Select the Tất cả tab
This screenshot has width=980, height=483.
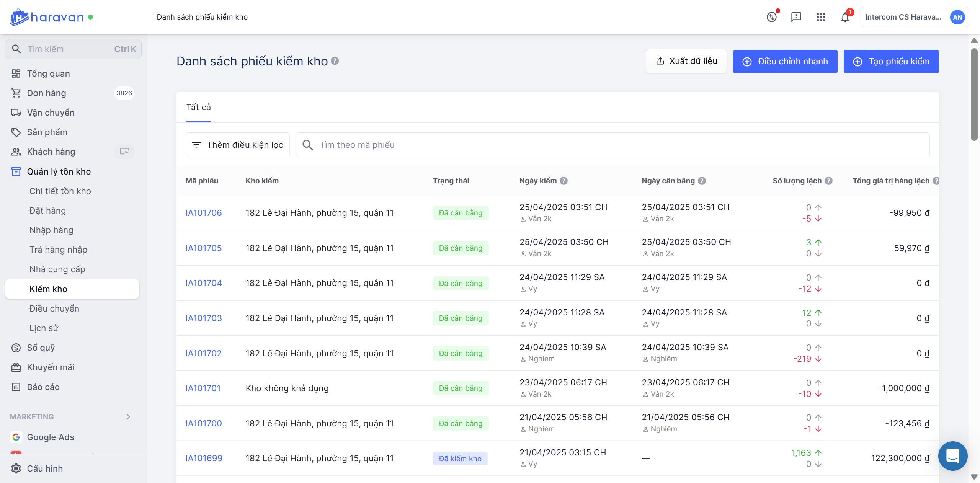click(198, 108)
